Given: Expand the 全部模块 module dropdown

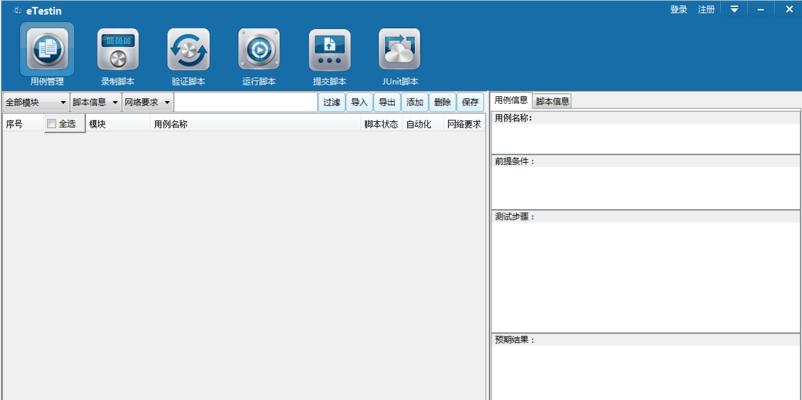Looking at the screenshot, I should point(36,102).
